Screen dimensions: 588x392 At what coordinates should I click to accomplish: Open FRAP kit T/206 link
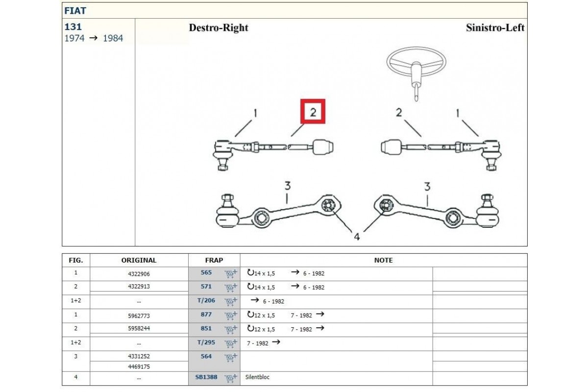tap(206, 300)
